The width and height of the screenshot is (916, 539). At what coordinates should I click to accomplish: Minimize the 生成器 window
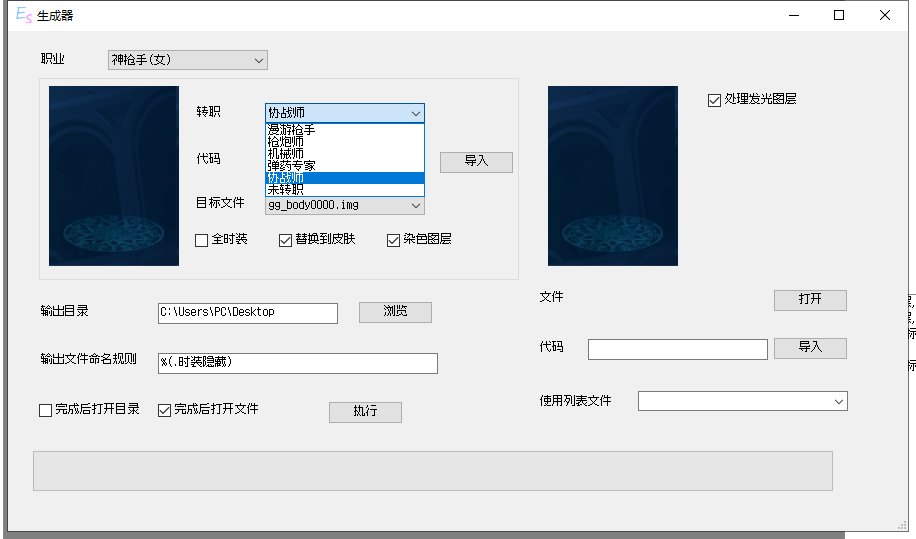794,15
